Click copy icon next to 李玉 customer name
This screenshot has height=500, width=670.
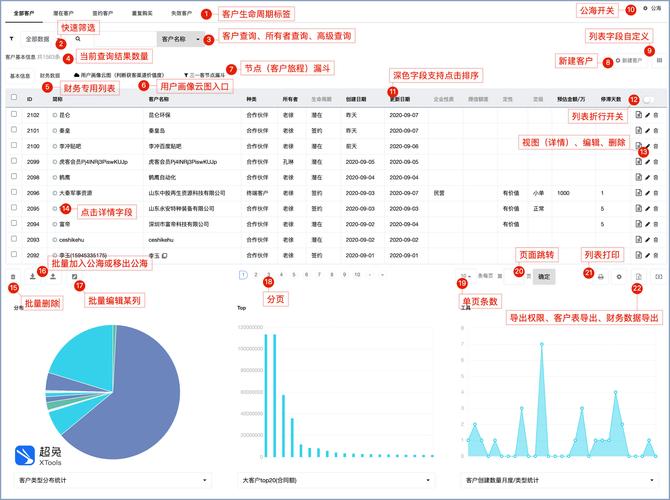165,256
